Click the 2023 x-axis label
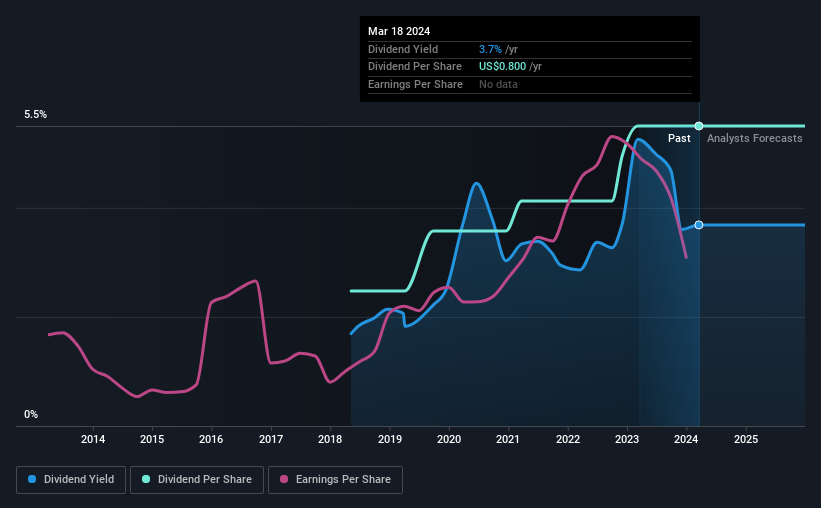The image size is (821, 508). click(x=627, y=439)
